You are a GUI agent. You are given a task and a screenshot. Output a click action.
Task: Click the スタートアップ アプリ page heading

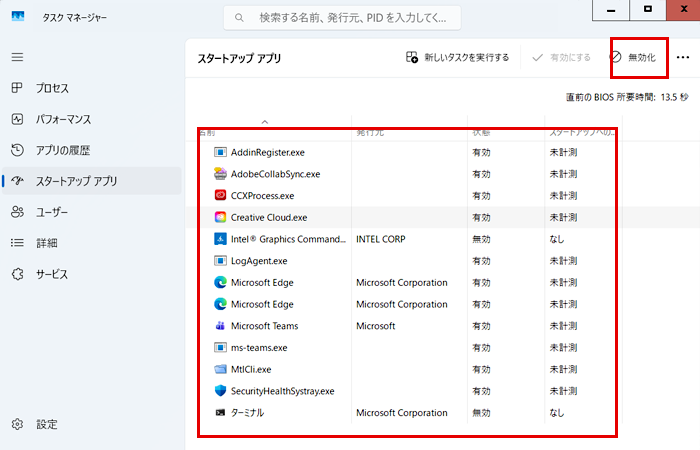[239, 58]
